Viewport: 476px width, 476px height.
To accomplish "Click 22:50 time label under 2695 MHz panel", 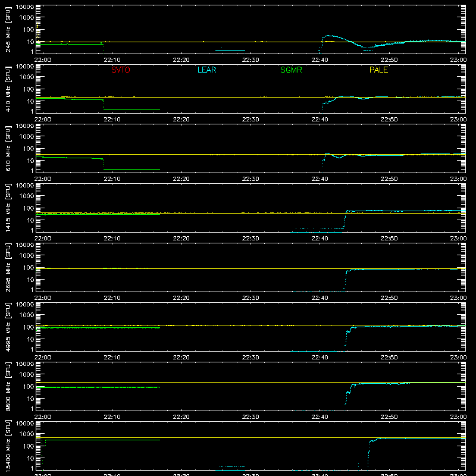I will 389,298.
